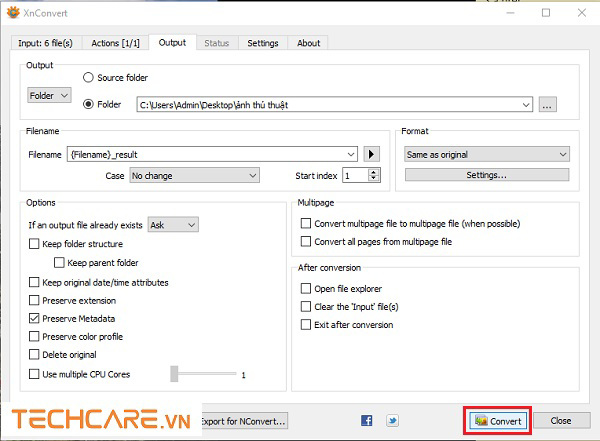
Task: Select the Folder radio button
Action: [88, 104]
